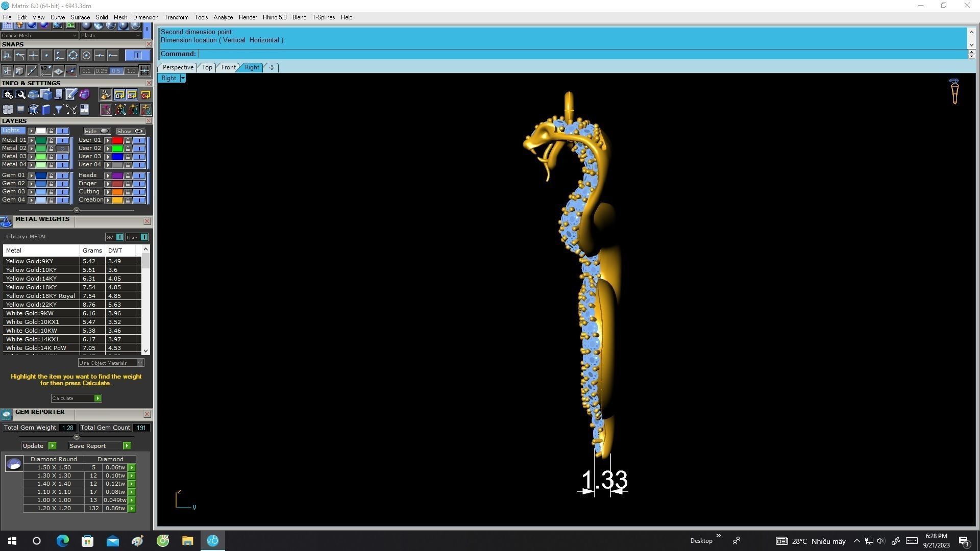Toggle Creation layer on/off switch
980x551 pixels.
139,200
